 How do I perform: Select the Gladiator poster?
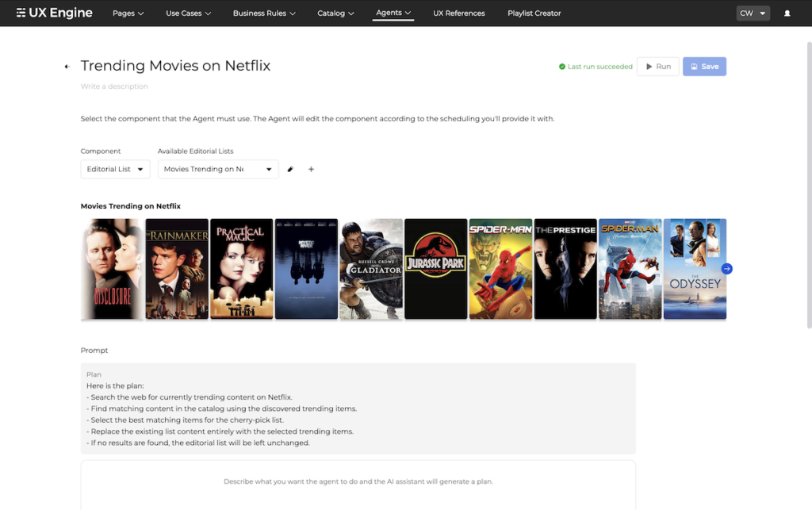pyautogui.click(x=371, y=269)
